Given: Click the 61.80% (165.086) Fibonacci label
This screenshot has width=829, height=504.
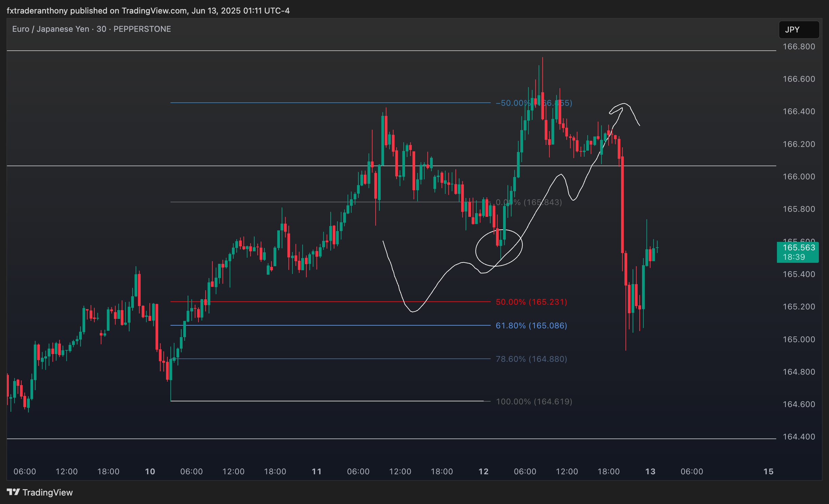Looking at the screenshot, I should [531, 326].
